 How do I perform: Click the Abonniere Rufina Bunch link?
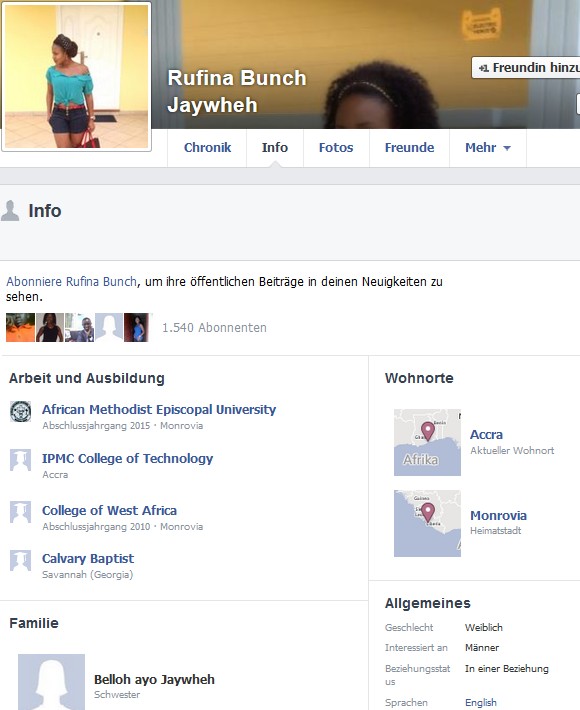pyautogui.click(x=71, y=282)
